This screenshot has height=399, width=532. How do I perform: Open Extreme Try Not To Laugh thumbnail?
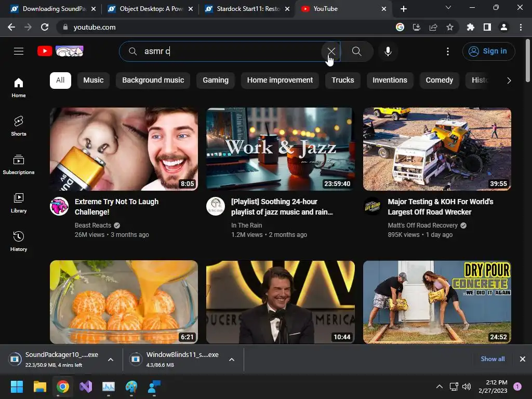pos(124,149)
